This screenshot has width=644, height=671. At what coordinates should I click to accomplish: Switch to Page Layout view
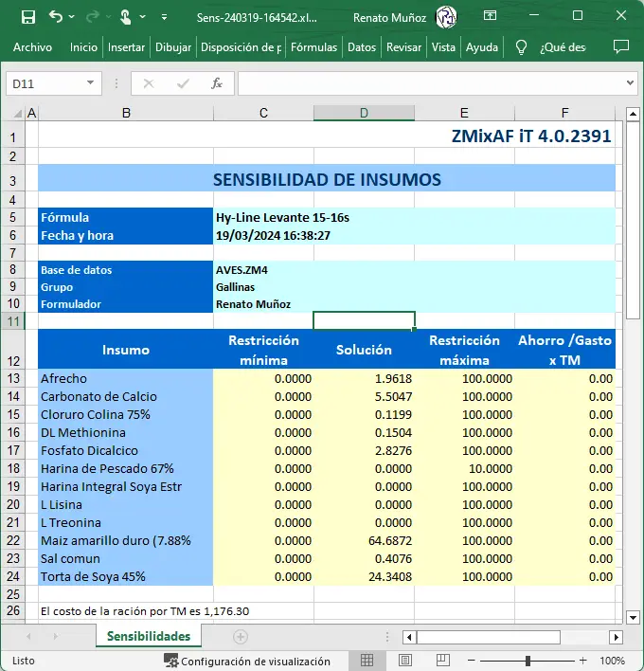point(405,661)
